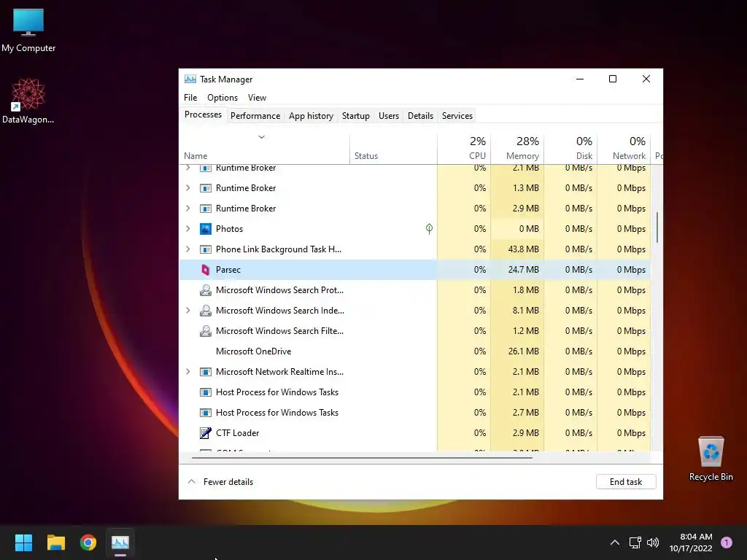Show hidden system tray icons
The image size is (747, 560).
(x=615, y=542)
